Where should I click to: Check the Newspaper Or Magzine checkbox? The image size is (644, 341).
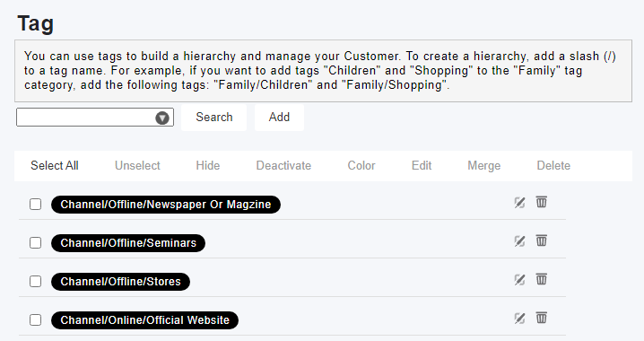[x=35, y=205]
